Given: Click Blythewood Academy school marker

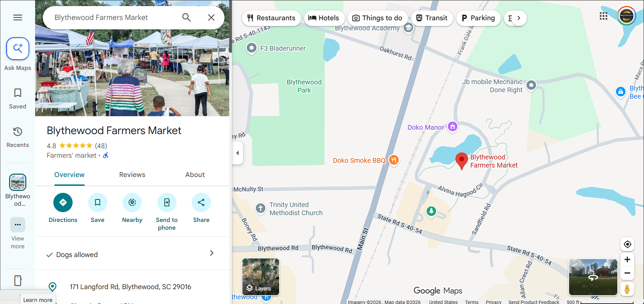Looking at the screenshot, I should pyautogui.click(x=408, y=28).
